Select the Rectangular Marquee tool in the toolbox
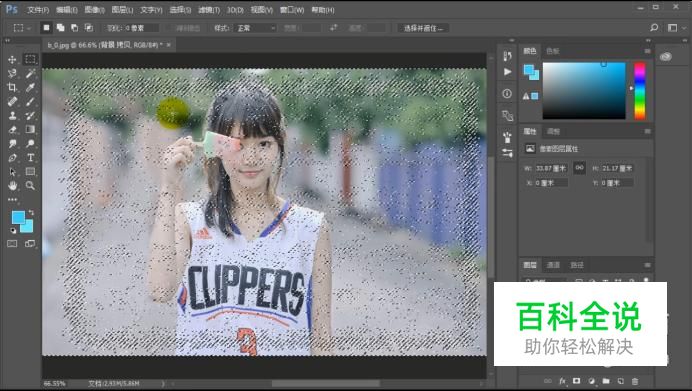The width and height of the screenshot is (692, 391). (x=30, y=59)
